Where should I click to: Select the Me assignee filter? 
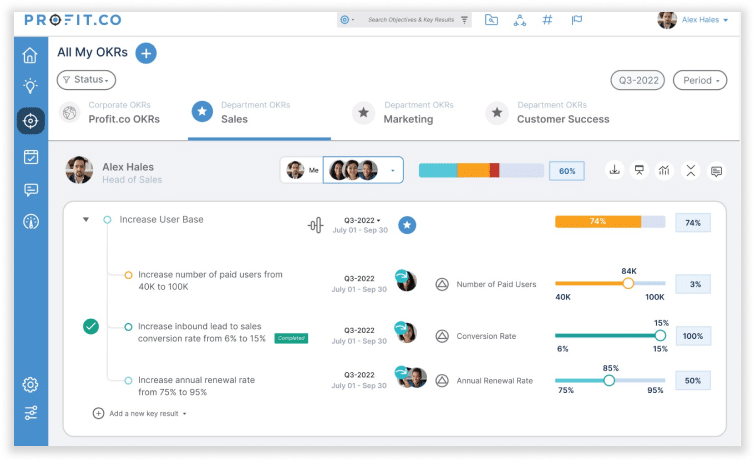(x=302, y=170)
